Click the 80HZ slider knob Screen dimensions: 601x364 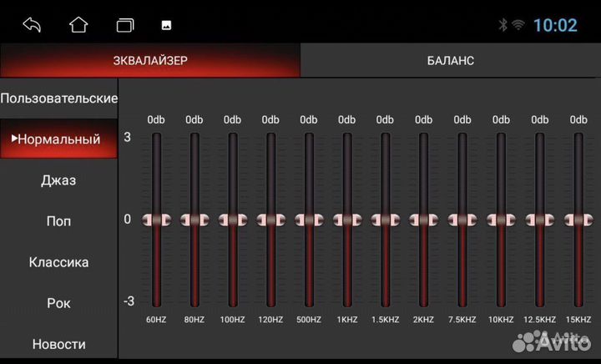(194, 220)
